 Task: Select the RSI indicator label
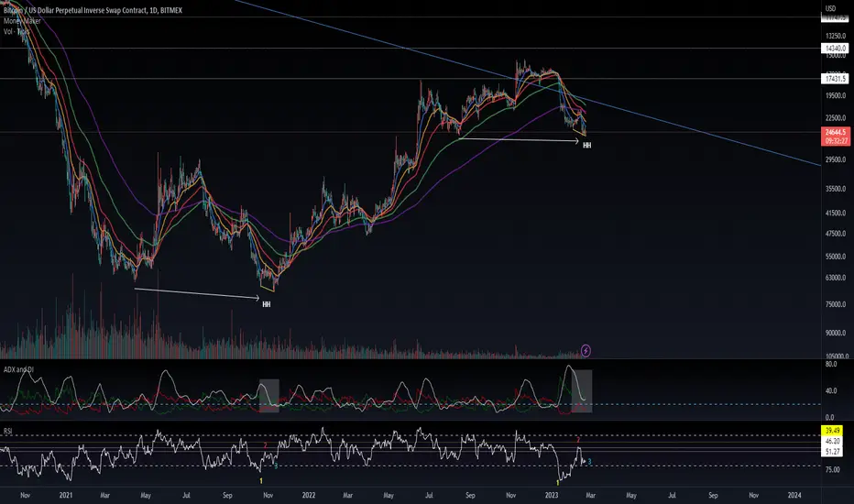tap(7, 431)
